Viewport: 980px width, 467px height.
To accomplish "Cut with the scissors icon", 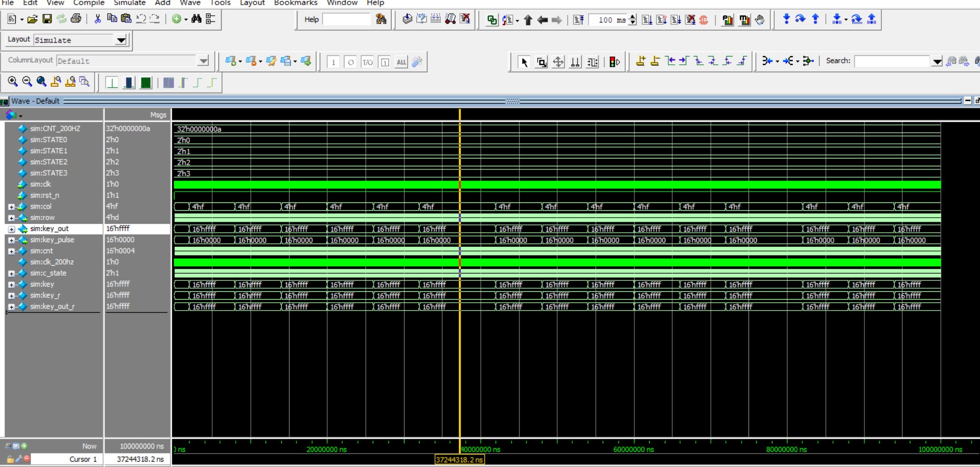I will click(x=98, y=19).
